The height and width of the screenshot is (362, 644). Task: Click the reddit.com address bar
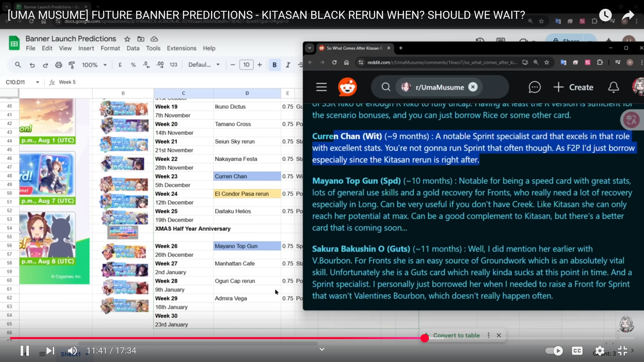[442, 62]
